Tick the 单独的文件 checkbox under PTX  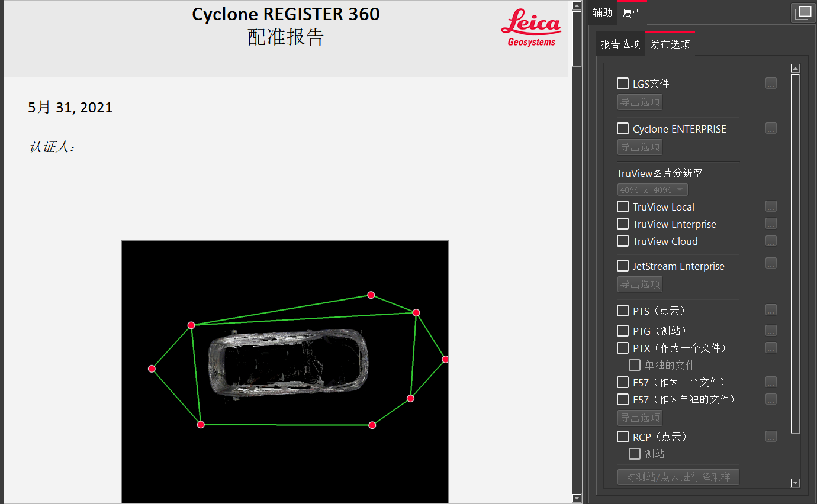pos(635,365)
